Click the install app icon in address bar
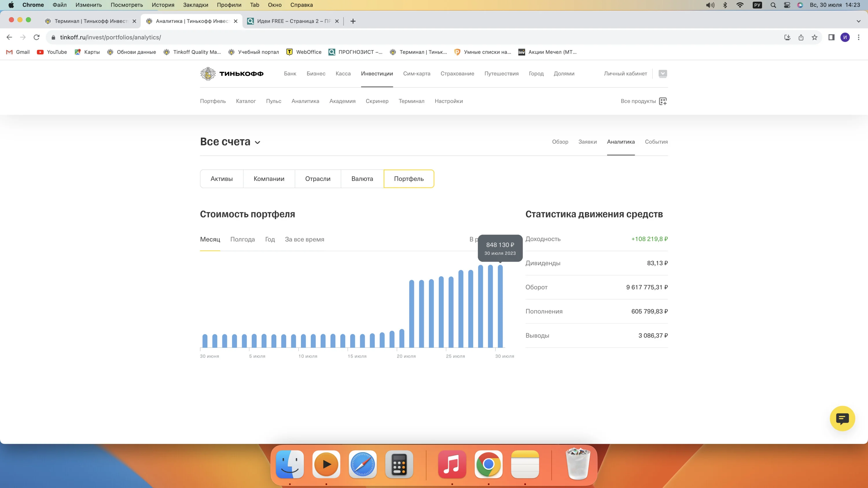Screen dimensions: 868x488 tap(787, 37)
